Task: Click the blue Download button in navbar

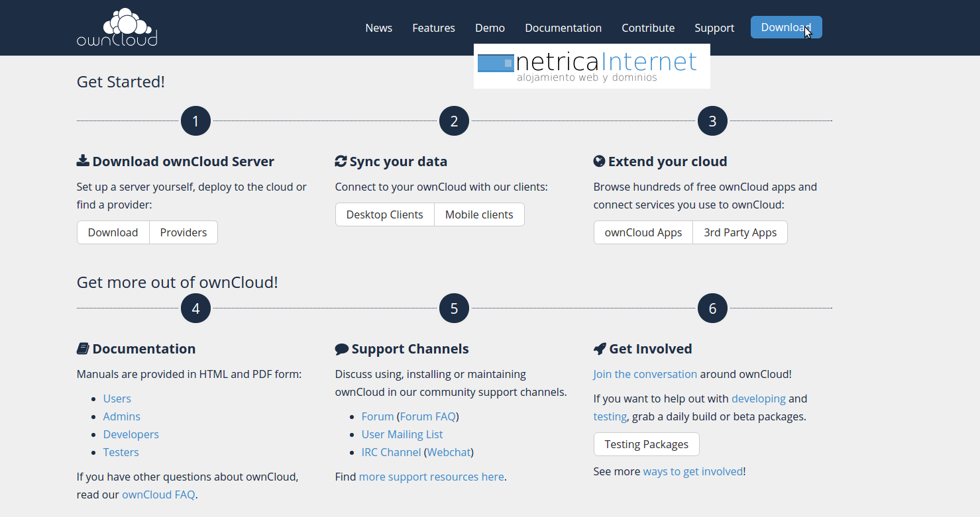Action: point(787,27)
